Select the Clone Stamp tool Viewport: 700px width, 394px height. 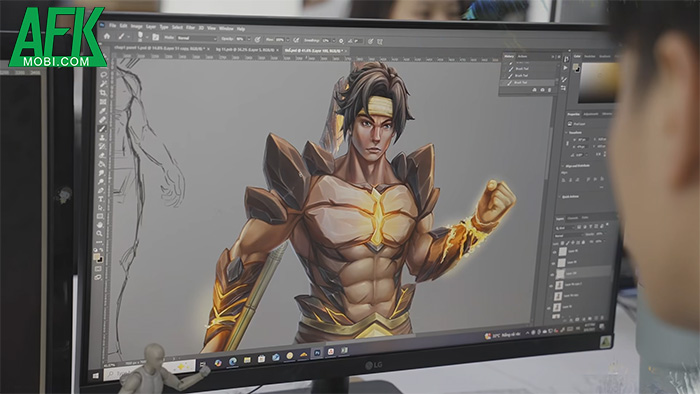102,138
